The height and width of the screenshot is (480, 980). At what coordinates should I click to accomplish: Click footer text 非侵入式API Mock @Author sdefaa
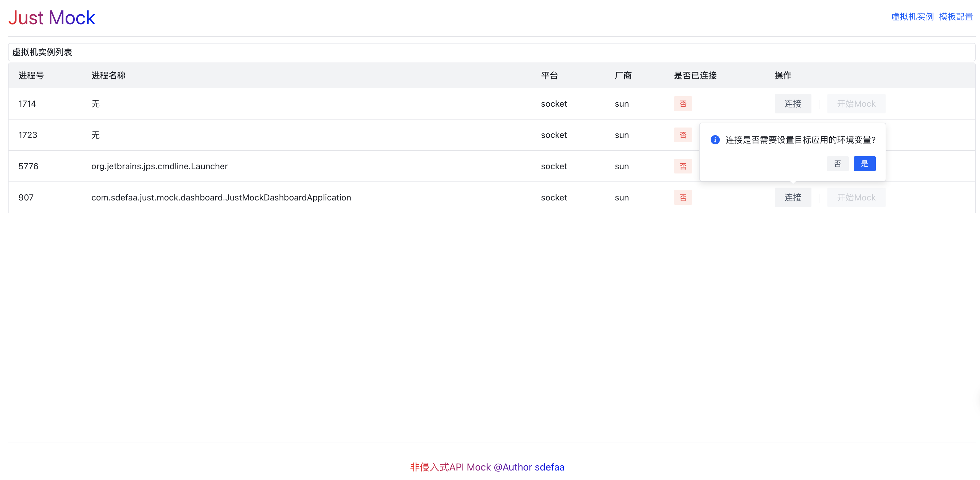pyautogui.click(x=487, y=467)
